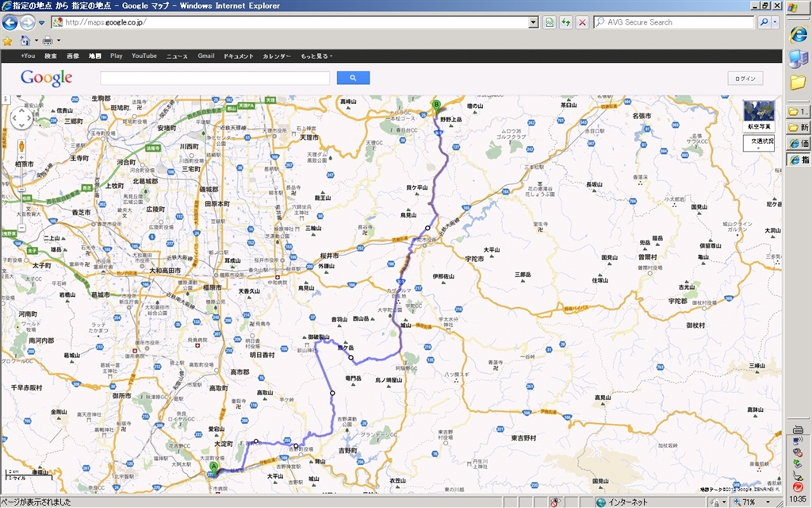Image resolution: width=812 pixels, height=508 pixels.
Task: Click the privacy report eye icon in status bar
Action: point(555,502)
